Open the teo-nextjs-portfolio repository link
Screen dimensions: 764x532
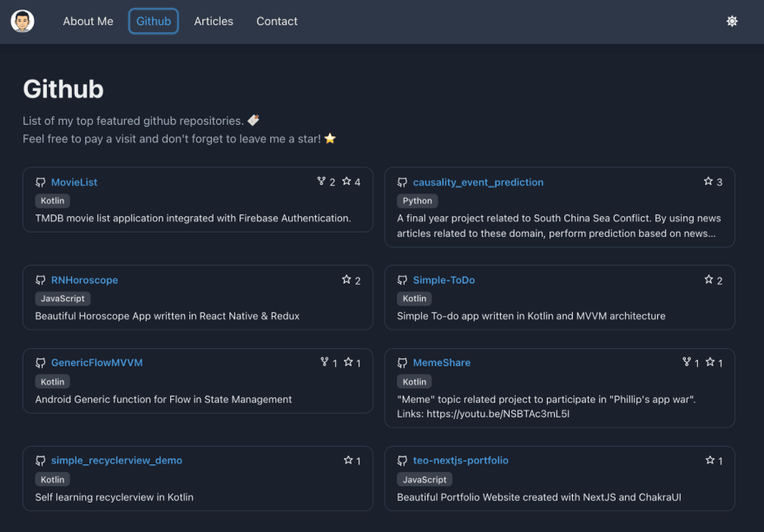point(460,461)
